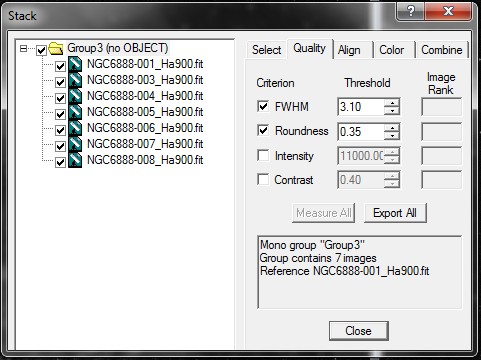481x360 pixels.
Task: Click the help question mark button
Action: coord(411,12)
